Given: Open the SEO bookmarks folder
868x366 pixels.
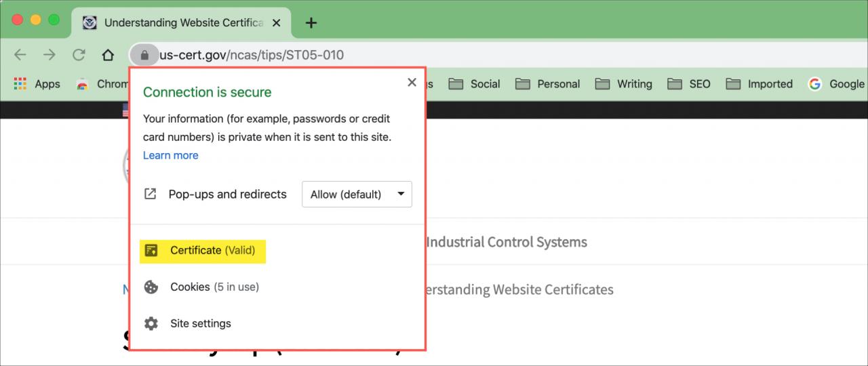Looking at the screenshot, I should [x=689, y=84].
